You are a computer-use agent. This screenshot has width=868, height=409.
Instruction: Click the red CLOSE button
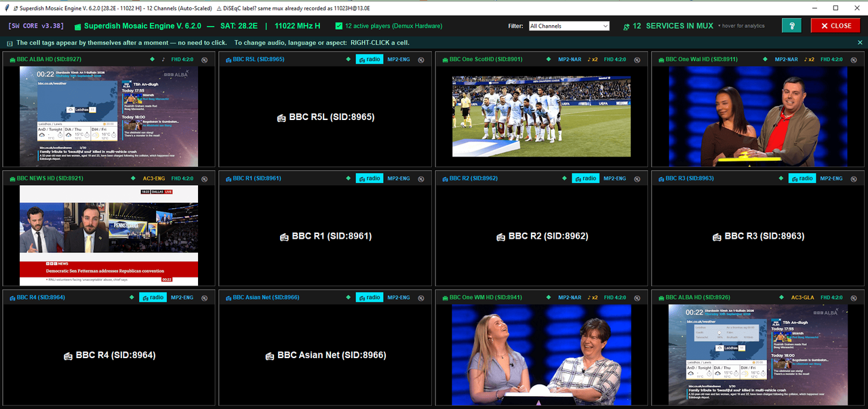(x=835, y=26)
